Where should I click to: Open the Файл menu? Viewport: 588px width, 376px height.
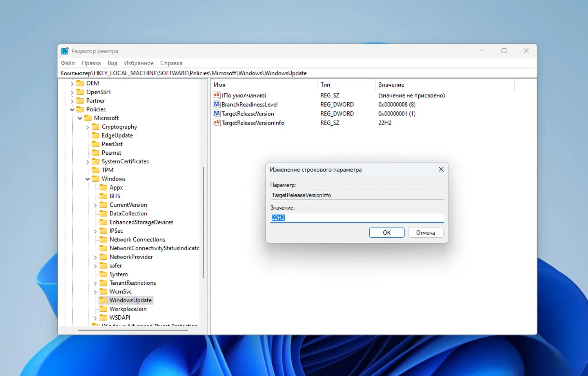(x=68, y=63)
